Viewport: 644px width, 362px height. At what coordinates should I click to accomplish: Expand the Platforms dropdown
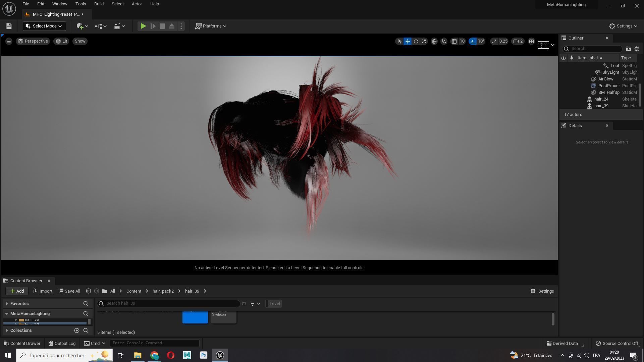(211, 26)
